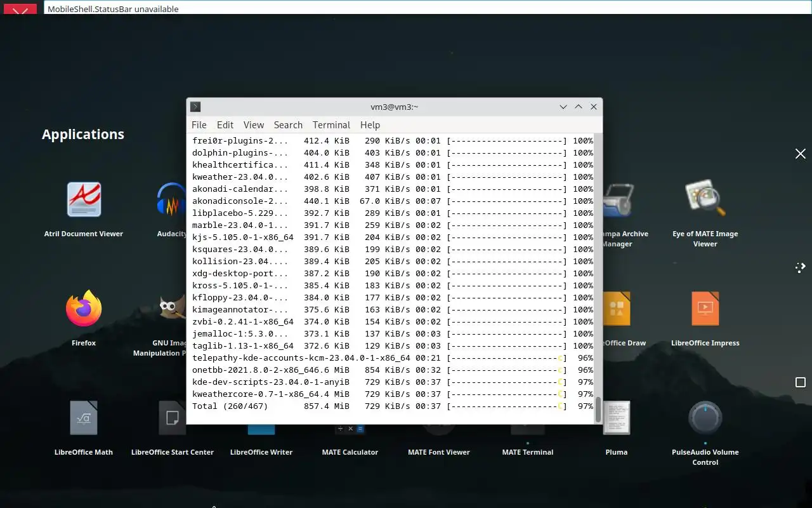Open the terminal Help menu
This screenshot has width=812, height=508.
370,125
